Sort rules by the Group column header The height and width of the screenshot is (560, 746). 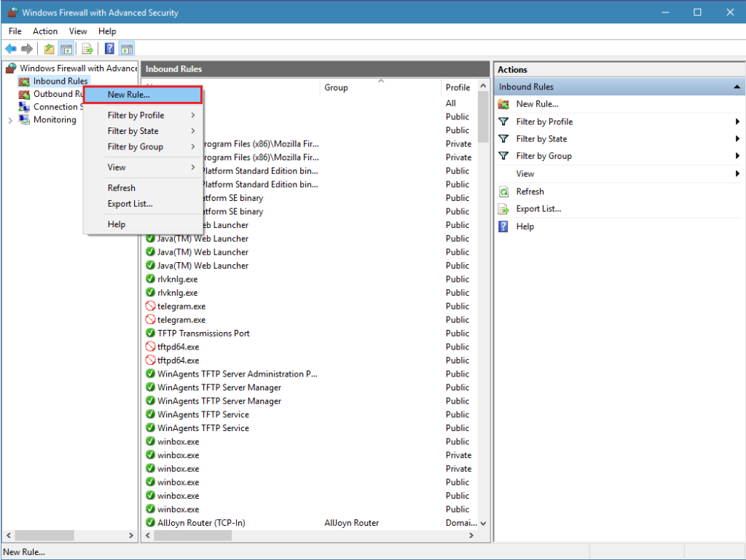point(380,87)
